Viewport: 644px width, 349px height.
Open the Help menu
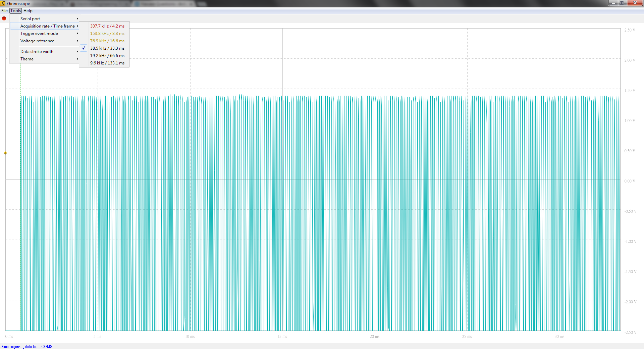point(28,11)
